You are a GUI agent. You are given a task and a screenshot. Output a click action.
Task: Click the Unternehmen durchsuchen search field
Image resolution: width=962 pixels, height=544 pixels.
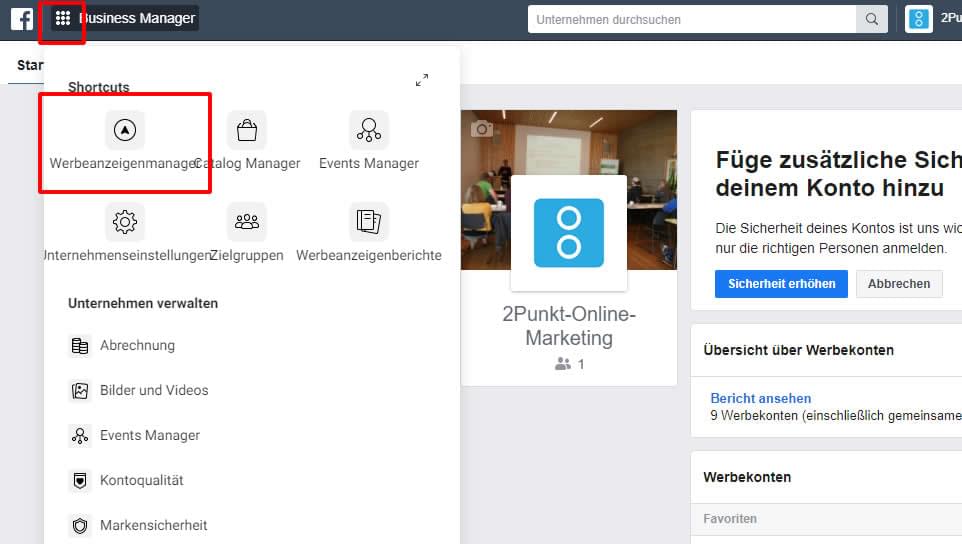coord(692,20)
